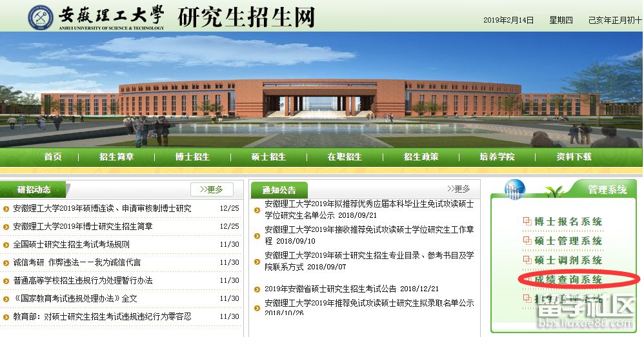This screenshot has width=644, height=337.
Task: Click icon beside 博士报名系统
Action: (x=527, y=222)
